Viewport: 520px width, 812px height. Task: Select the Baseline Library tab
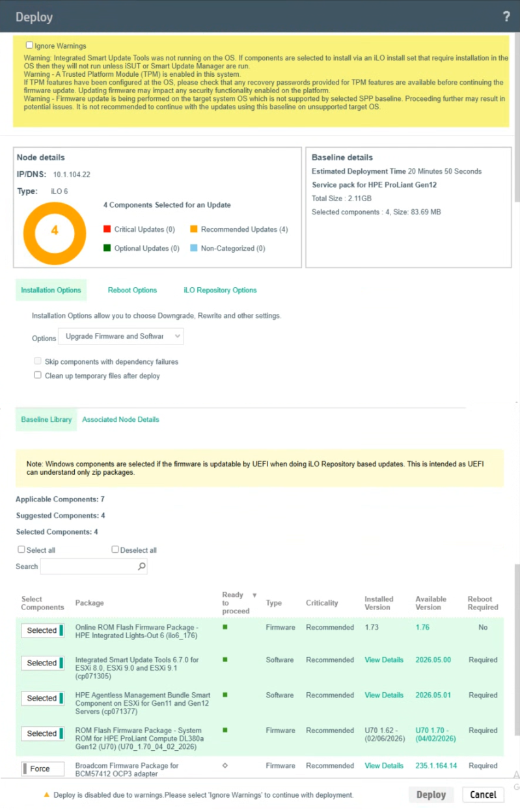[46, 419]
